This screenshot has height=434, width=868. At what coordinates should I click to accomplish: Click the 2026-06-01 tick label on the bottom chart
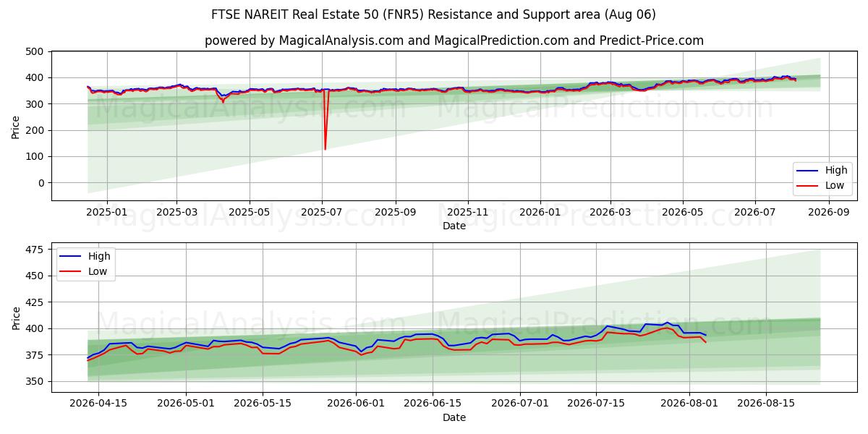[356, 404]
